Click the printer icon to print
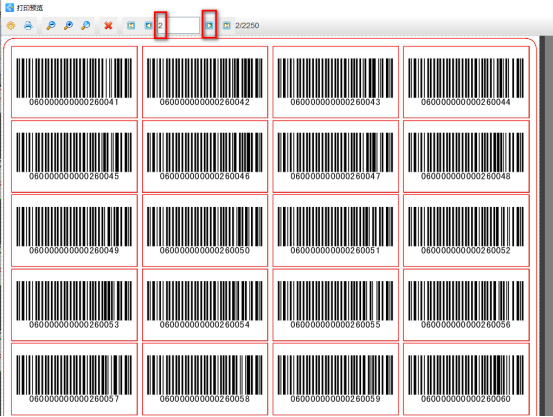553x417 pixels. pyautogui.click(x=28, y=25)
